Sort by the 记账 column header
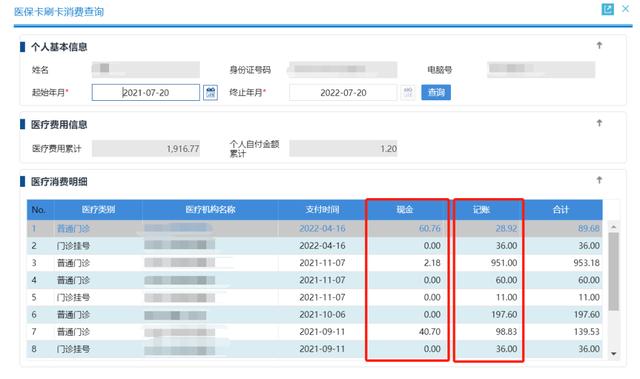This screenshot has height=379, width=640. pos(481,210)
